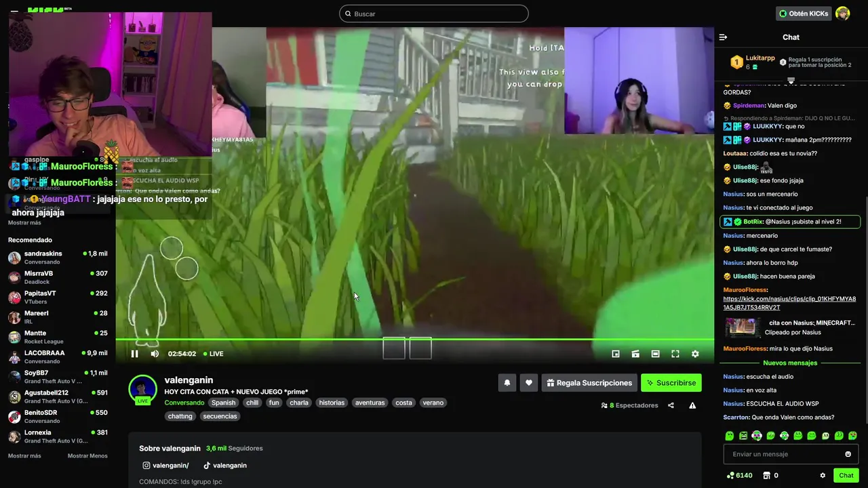Open the kick.com/nasius clip link
The height and width of the screenshot is (488, 868).
789,303
